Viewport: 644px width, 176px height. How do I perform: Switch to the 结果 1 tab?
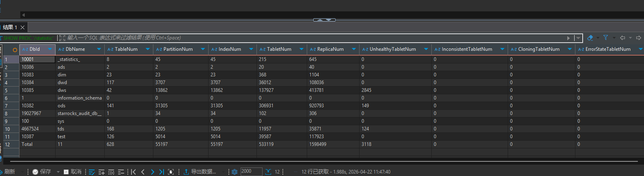pyautogui.click(x=10, y=27)
